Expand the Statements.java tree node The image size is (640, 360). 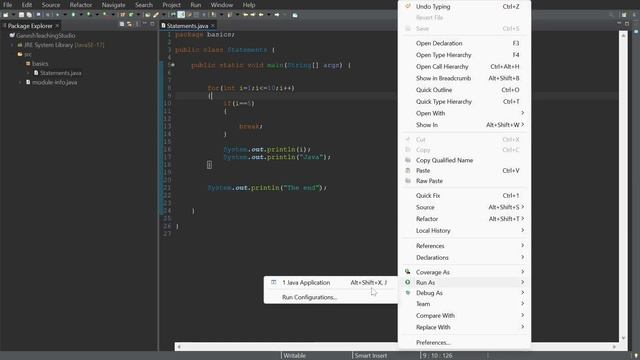28,73
